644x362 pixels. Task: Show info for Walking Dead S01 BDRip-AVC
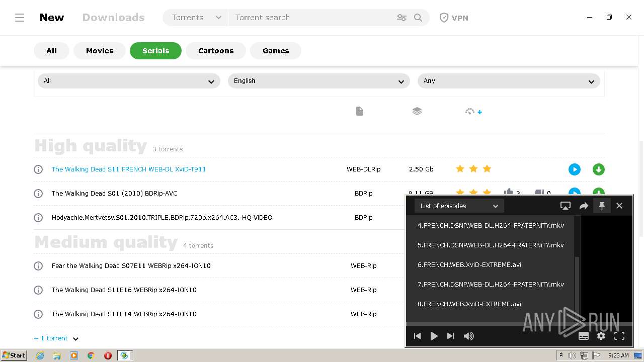point(38,194)
